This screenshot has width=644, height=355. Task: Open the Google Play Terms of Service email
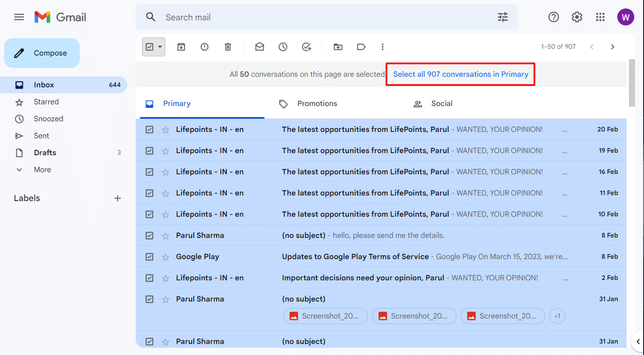point(381,257)
